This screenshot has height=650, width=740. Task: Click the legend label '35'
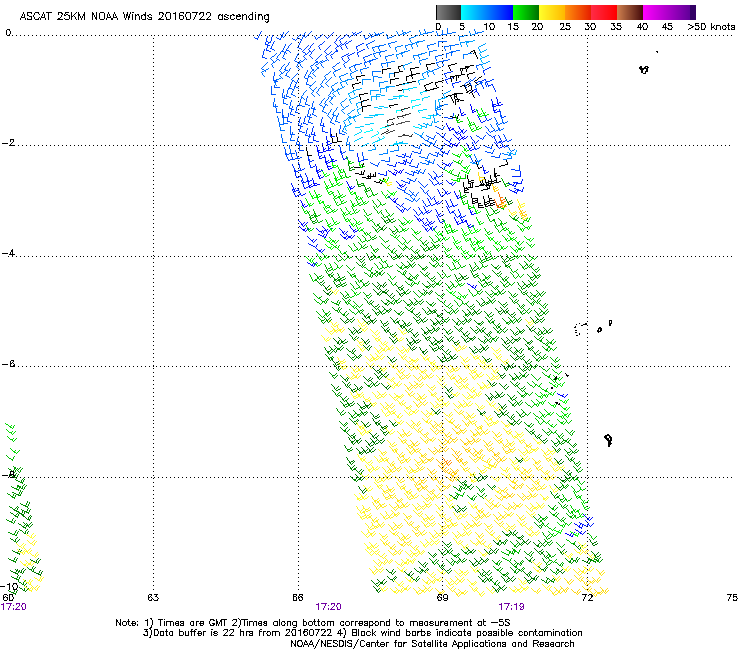pos(616,27)
